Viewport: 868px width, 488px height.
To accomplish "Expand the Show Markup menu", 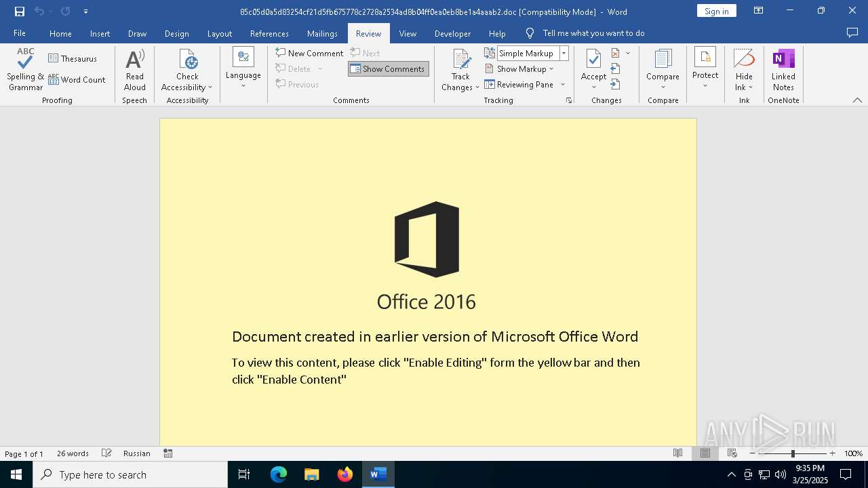I will (x=519, y=68).
